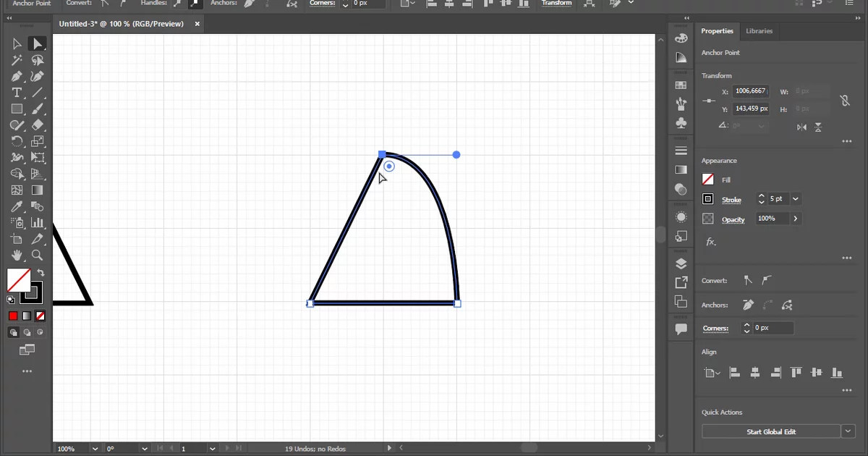The width and height of the screenshot is (868, 456).
Task: Select the Shape Builder tool
Action: [17, 174]
